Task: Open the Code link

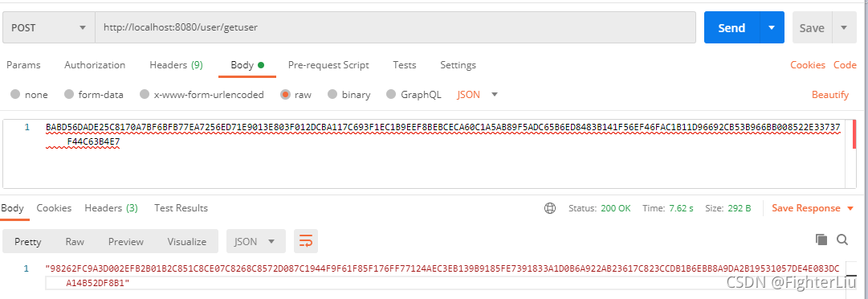Action: pyautogui.click(x=845, y=65)
